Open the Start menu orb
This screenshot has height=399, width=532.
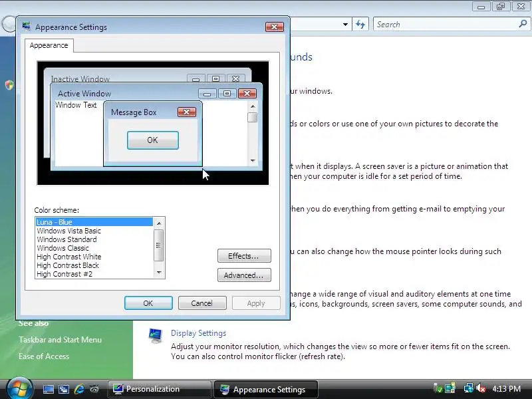click(x=19, y=388)
